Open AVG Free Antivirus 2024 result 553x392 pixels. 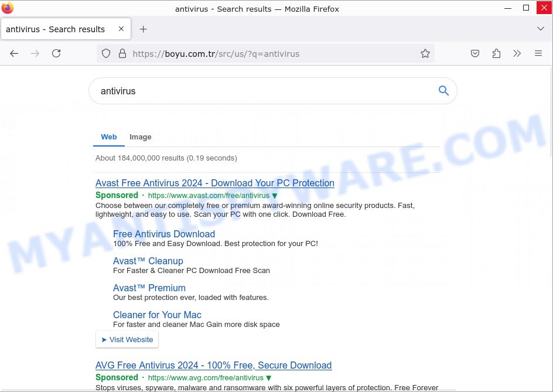213,365
